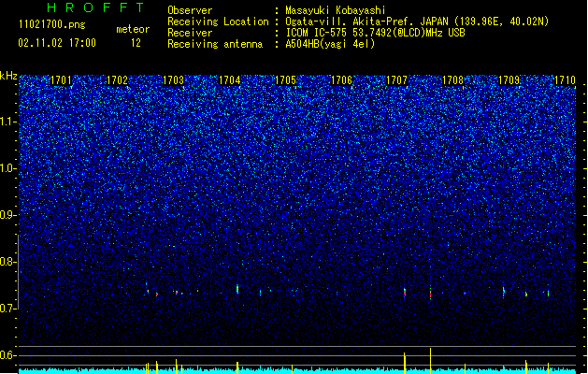This screenshot has height=374, width=588.
Task: Click the Receiving Location label
Action: pos(218,22)
